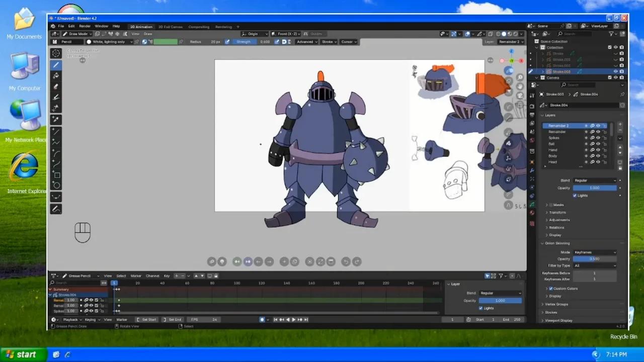Select the Draw tool in the left toolbar

[56, 64]
